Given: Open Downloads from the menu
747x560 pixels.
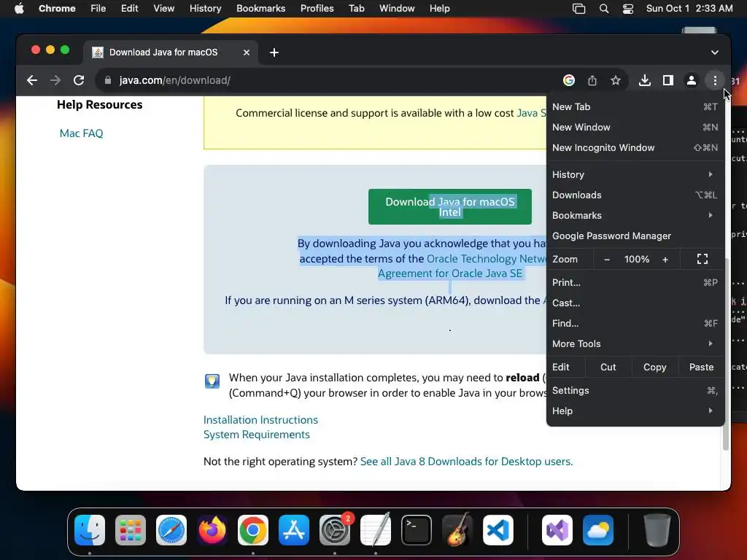Looking at the screenshot, I should pyautogui.click(x=635, y=195).
